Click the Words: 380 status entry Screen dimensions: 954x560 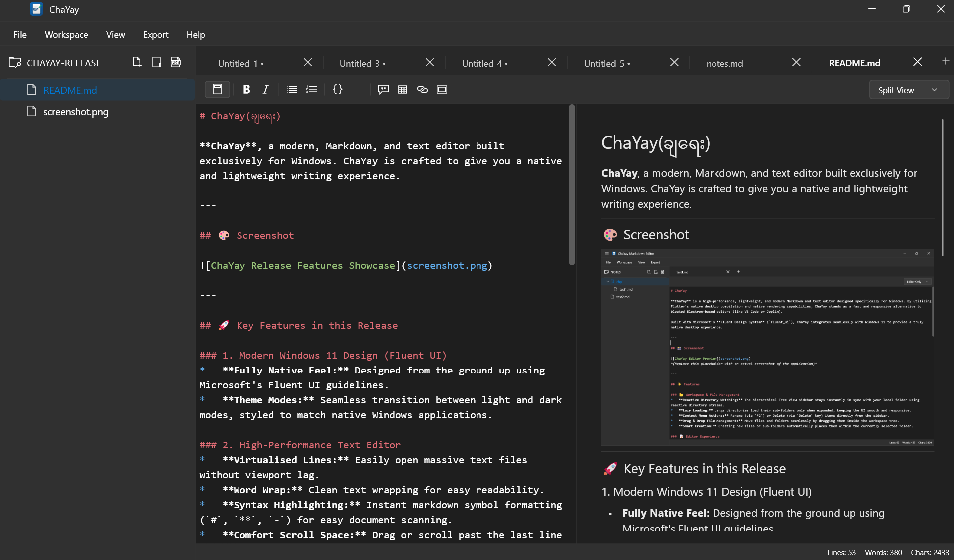883,552
